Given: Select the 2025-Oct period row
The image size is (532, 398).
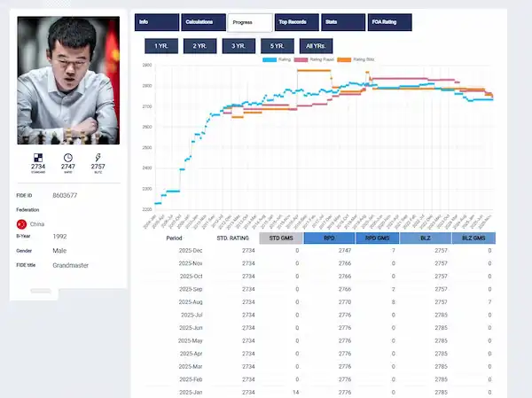Looking at the screenshot, I should click(319, 277).
